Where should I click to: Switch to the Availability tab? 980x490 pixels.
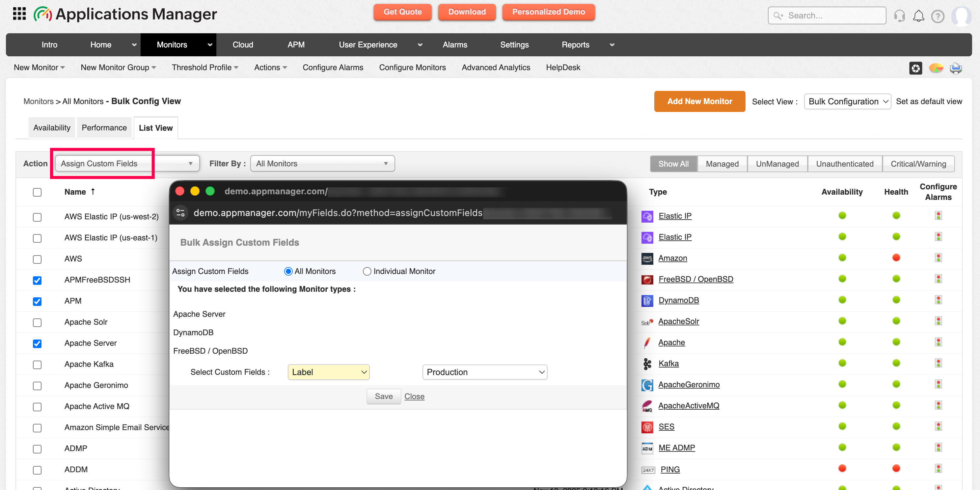52,128
